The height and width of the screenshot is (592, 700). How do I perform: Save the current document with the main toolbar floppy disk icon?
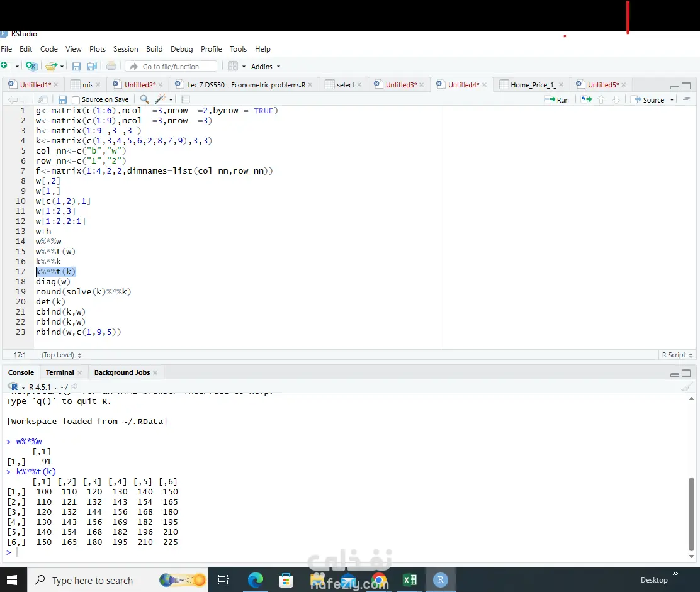coord(76,67)
